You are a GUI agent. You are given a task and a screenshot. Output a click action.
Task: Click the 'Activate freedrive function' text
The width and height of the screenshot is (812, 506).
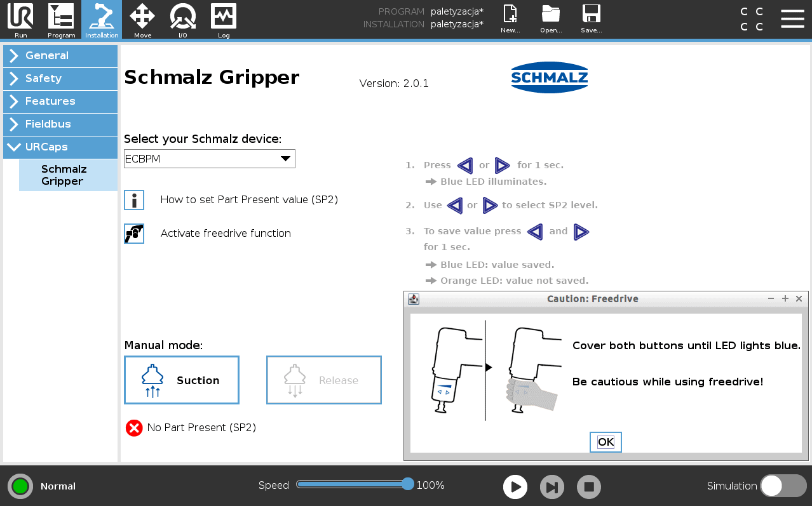[x=226, y=234]
